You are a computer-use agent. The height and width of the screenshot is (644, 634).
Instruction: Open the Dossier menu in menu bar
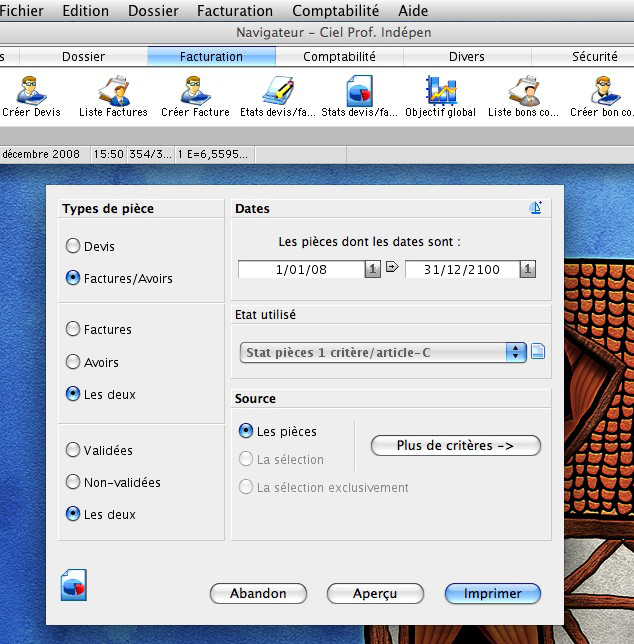153,11
